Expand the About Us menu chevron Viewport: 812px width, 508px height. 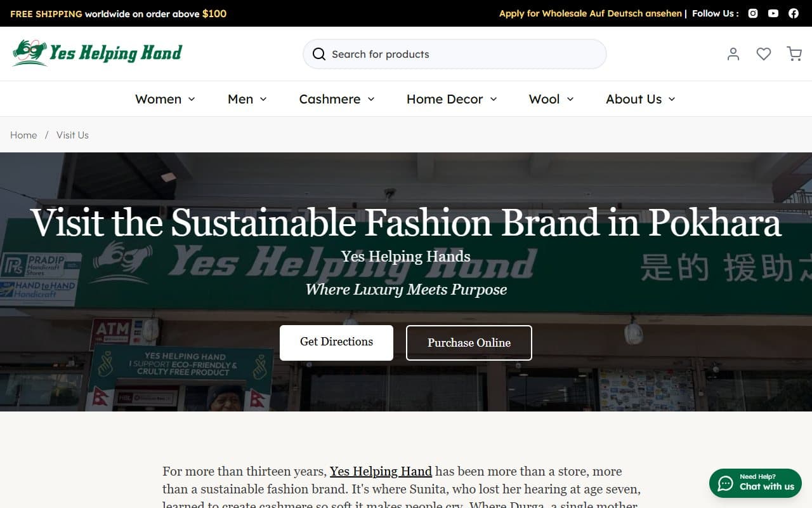point(672,99)
